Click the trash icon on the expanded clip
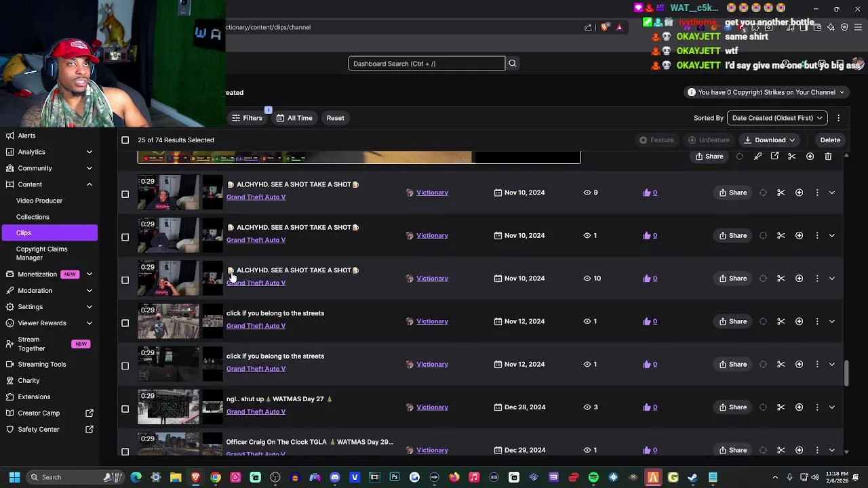This screenshot has width=868, height=488. point(828,157)
